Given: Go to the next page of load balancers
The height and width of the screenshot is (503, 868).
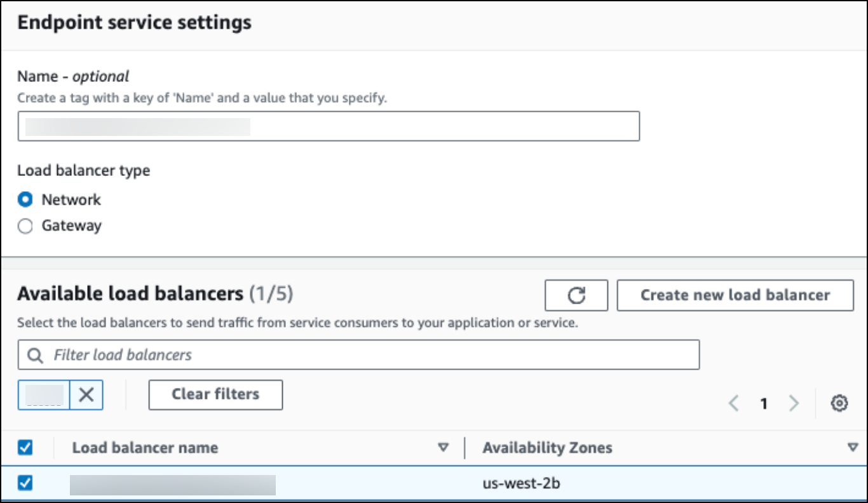Looking at the screenshot, I should click(794, 403).
